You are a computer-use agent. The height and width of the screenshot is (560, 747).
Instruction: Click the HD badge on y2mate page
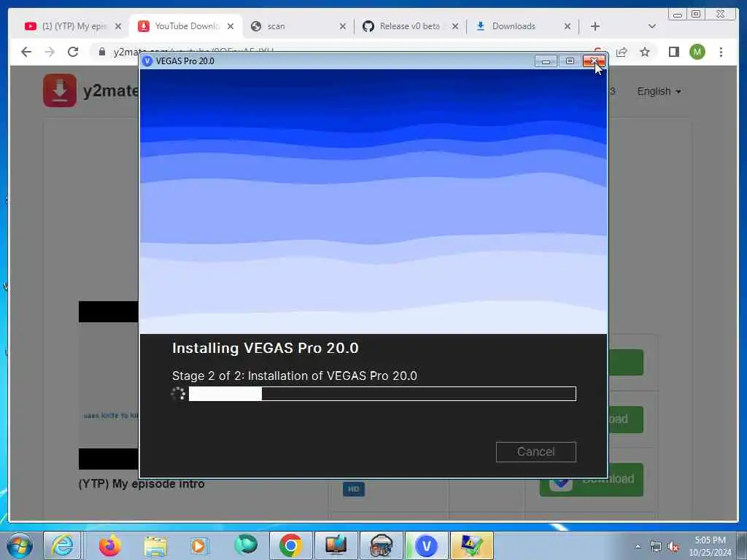[x=354, y=489]
